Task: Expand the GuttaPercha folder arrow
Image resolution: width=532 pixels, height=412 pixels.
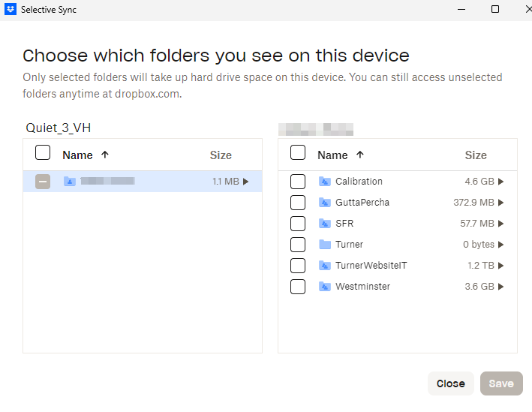Action: click(x=500, y=203)
